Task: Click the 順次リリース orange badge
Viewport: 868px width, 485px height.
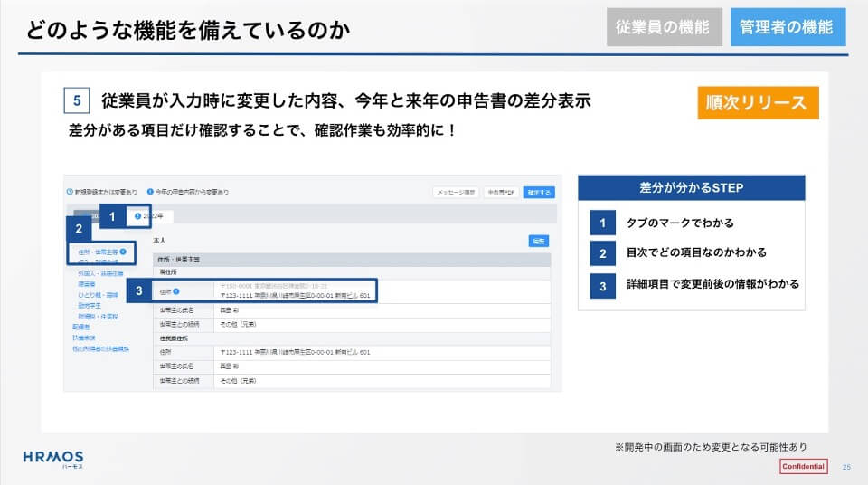Action: click(x=758, y=103)
